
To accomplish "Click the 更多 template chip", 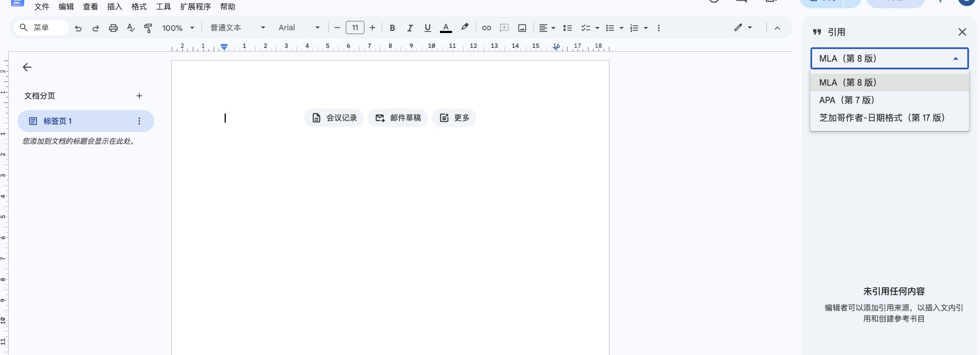I will pos(454,118).
